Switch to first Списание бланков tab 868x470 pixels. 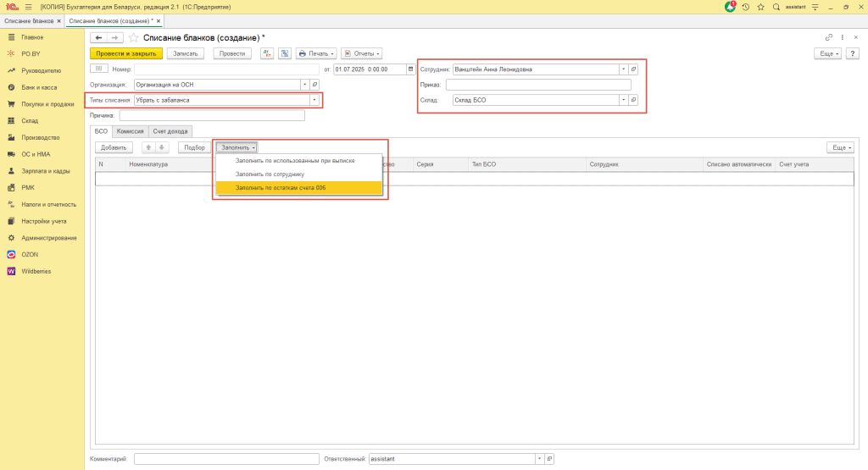tap(29, 21)
